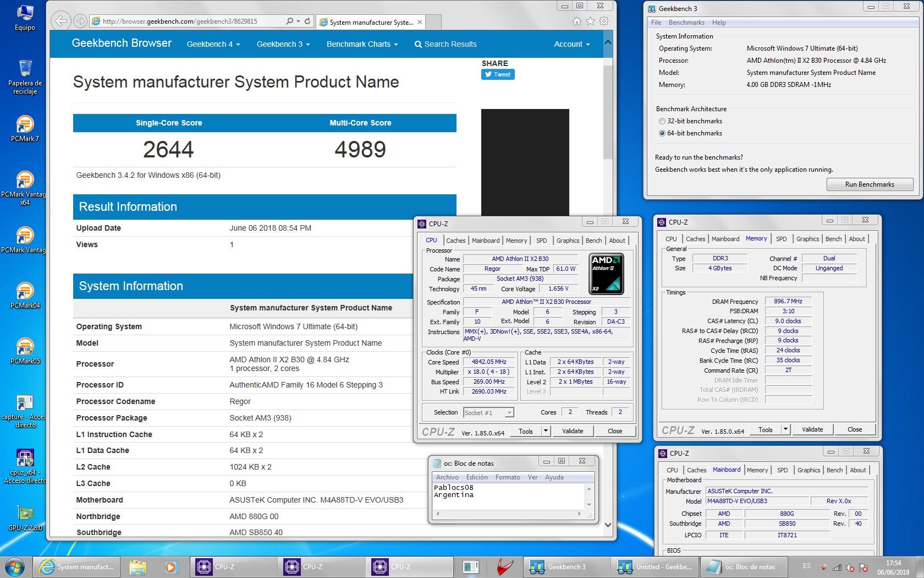Open the browser settings gear icon
924x578 pixels.
pyautogui.click(x=604, y=21)
